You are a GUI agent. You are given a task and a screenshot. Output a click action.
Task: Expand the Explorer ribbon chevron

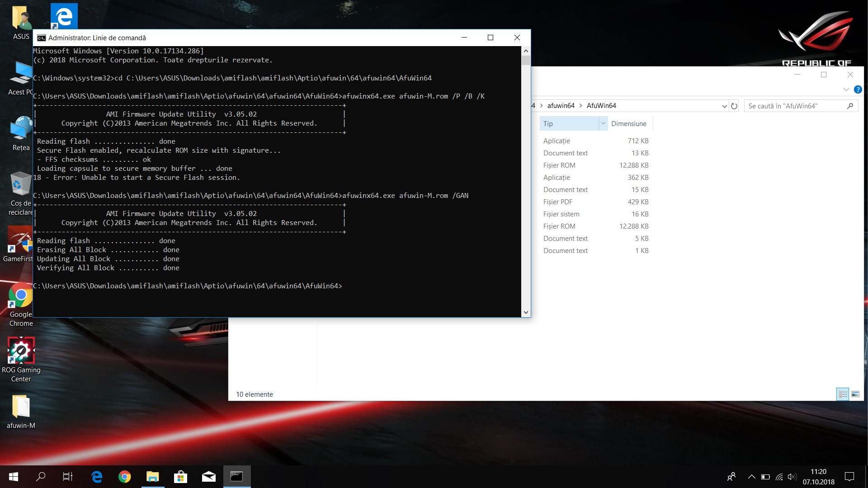pos(846,89)
